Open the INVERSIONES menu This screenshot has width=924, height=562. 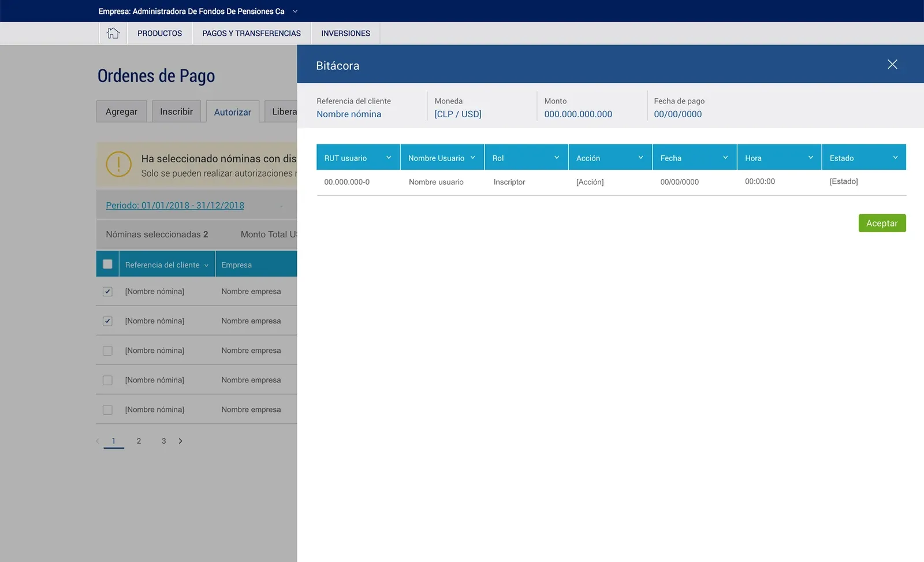point(345,33)
